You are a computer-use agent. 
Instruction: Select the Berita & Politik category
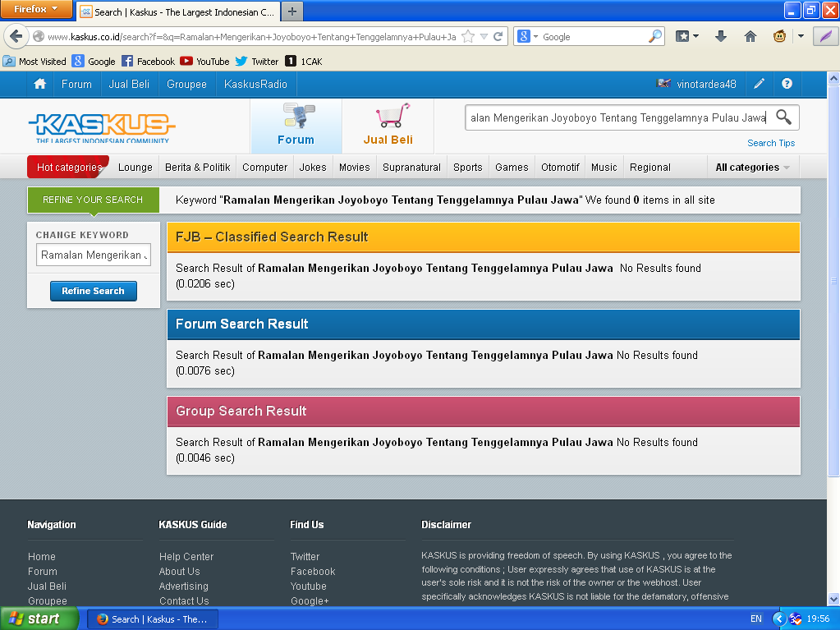coord(198,167)
